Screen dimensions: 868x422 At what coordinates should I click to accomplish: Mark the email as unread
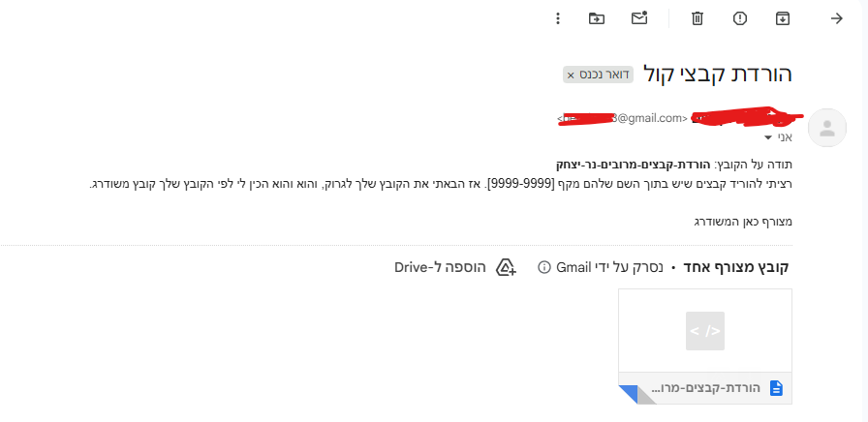point(639,18)
